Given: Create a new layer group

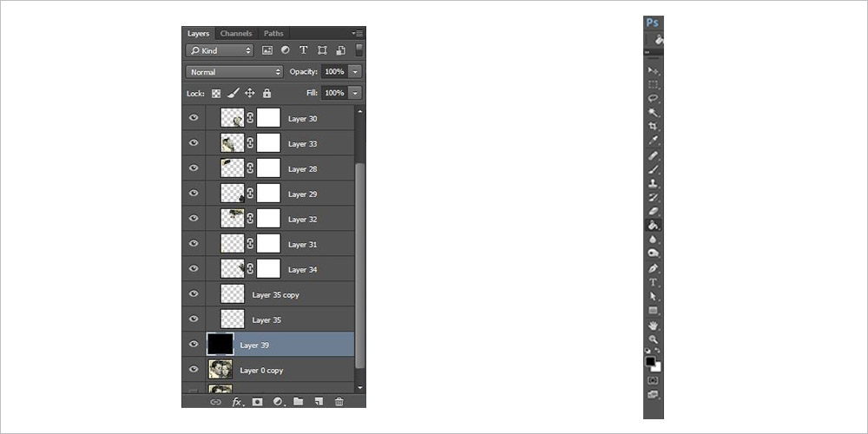Looking at the screenshot, I should pyautogui.click(x=299, y=401).
